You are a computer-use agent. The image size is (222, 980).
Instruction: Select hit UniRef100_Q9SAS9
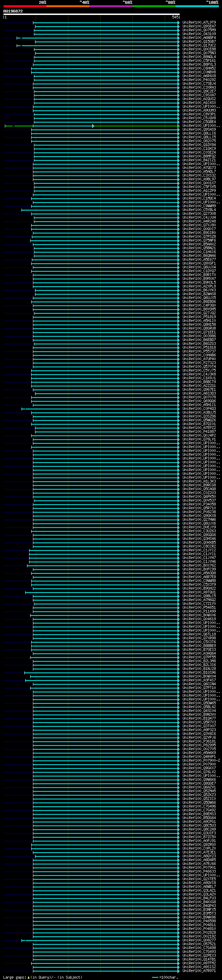(x=199, y=130)
